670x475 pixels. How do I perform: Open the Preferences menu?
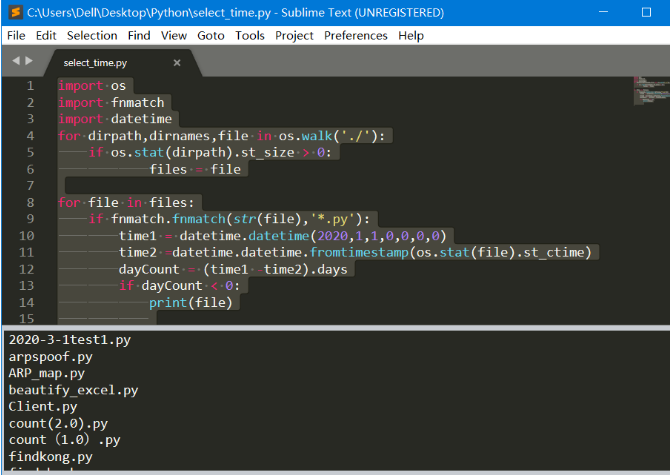pyautogui.click(x=356, y=35)
